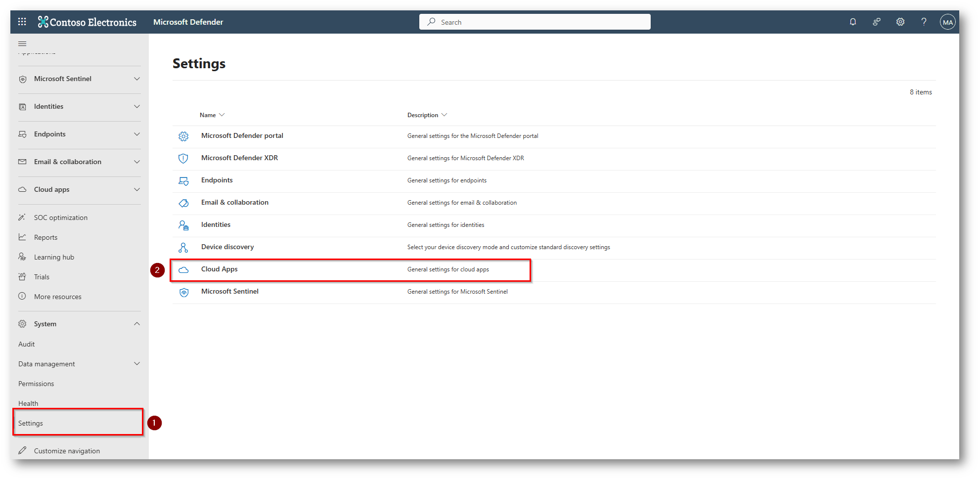Click the Customize navigation pencil icon
Screen dimensions: 980x480
point(22,450)
